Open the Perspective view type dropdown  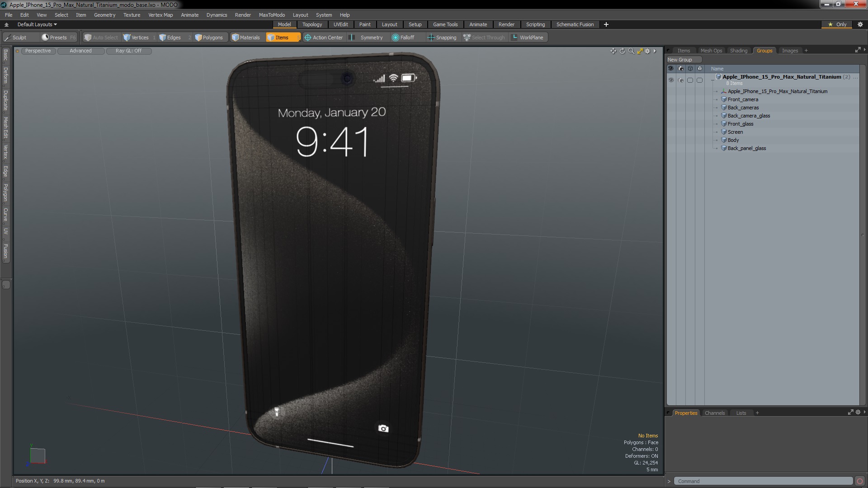(38, 51)
